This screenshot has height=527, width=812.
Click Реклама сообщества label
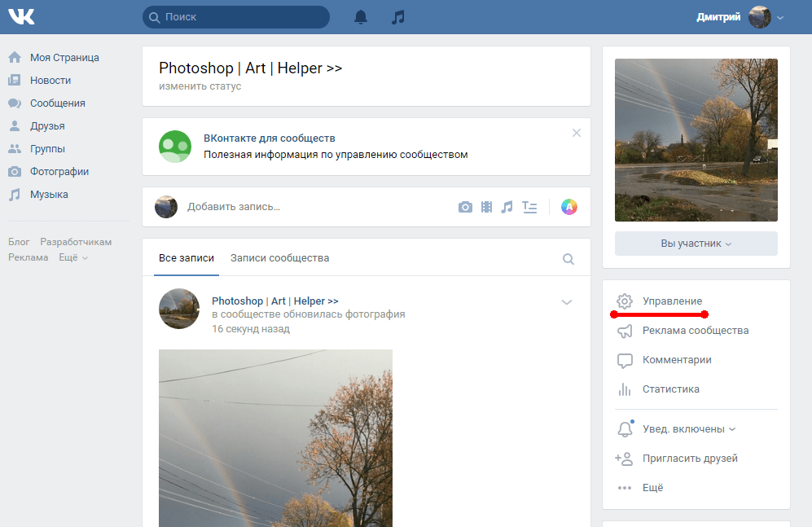[x=696, y=330]
